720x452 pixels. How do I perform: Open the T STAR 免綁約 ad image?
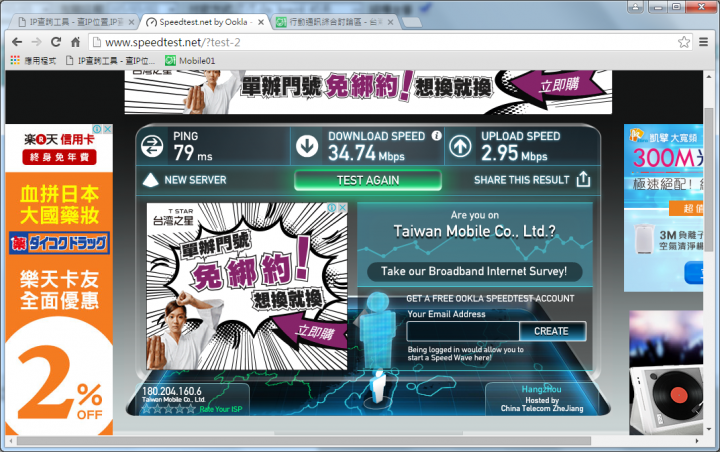click(x=247, y=286)
